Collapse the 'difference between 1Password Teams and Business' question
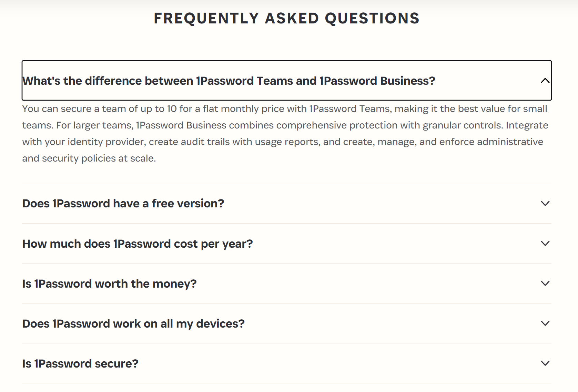The image size is (578, 392). (x=229, y=81)
